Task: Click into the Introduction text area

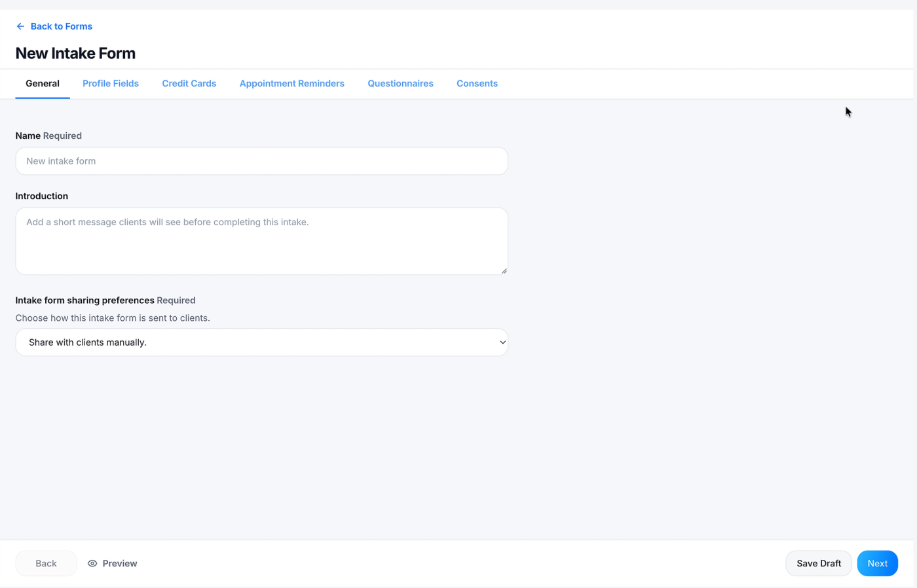Action: [262, 241]
